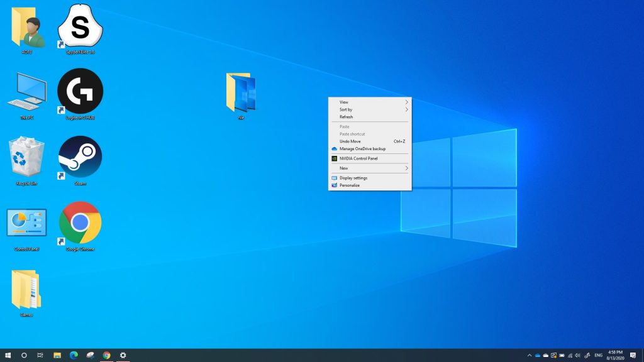Viewport: 644px width, 362px height.
Task: Open the Action Center notifications icon
Action: [633, 356]
